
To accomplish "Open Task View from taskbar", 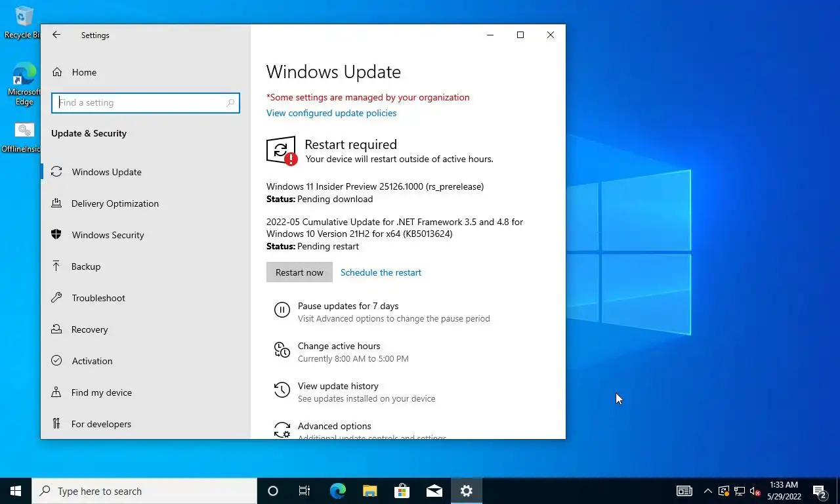I will pos(304,491).
